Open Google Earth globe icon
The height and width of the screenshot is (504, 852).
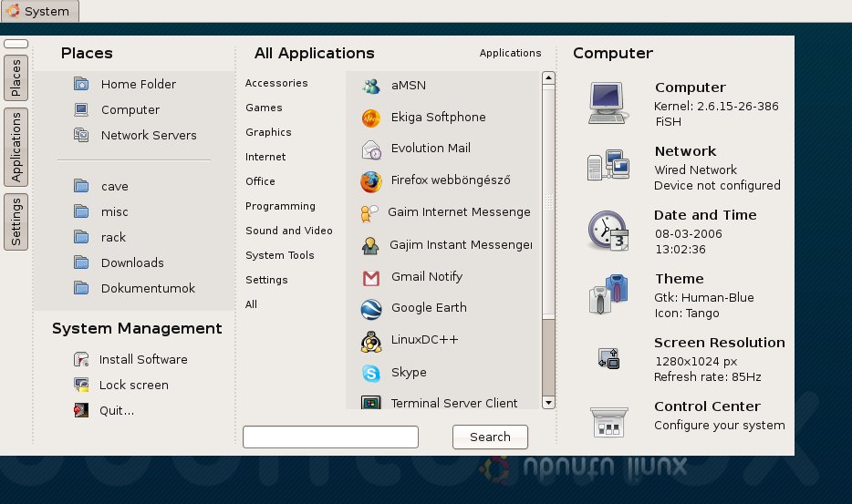[x=370, y=308]
